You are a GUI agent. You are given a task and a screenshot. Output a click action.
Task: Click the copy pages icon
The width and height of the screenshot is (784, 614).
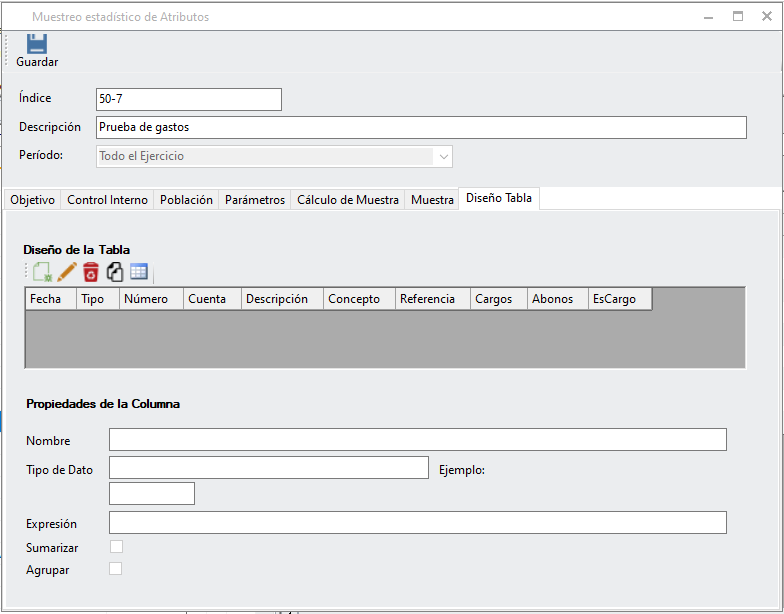tap(115, 272)
